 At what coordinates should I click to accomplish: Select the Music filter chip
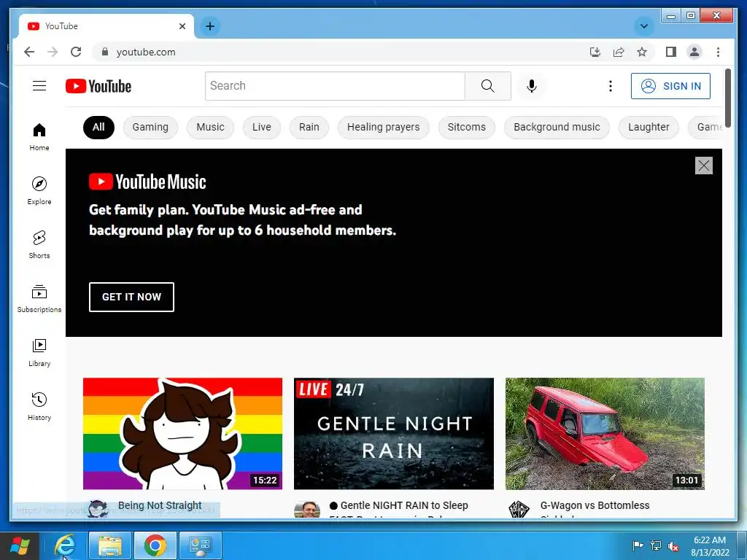click(211, 127)
